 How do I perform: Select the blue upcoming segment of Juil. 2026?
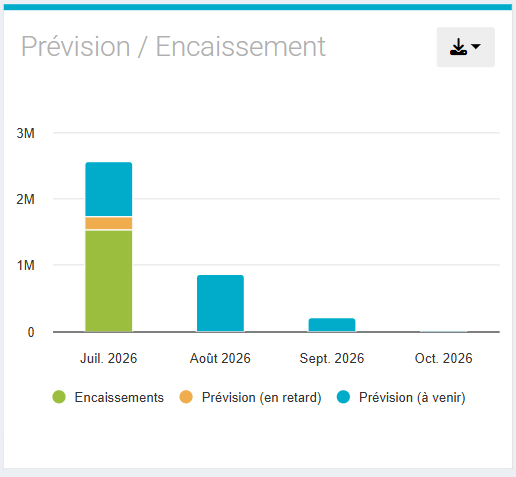coord(109,189)
